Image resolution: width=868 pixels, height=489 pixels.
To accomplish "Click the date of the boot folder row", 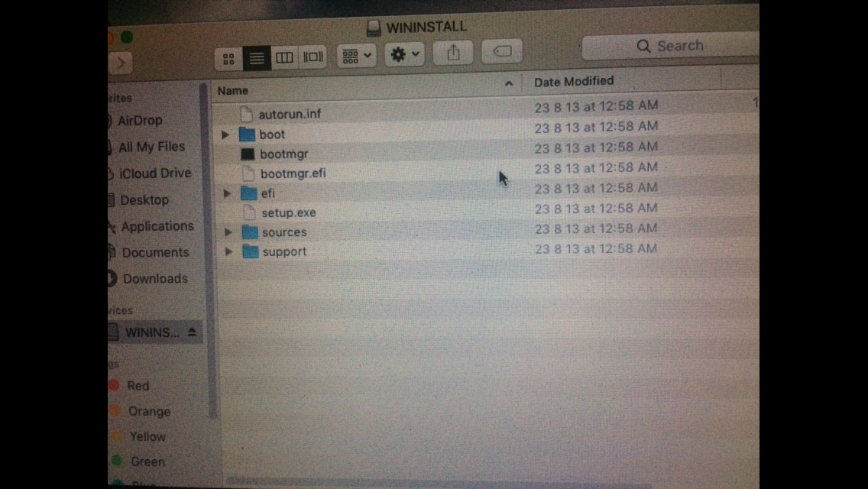I will click(x=596, y=127).
